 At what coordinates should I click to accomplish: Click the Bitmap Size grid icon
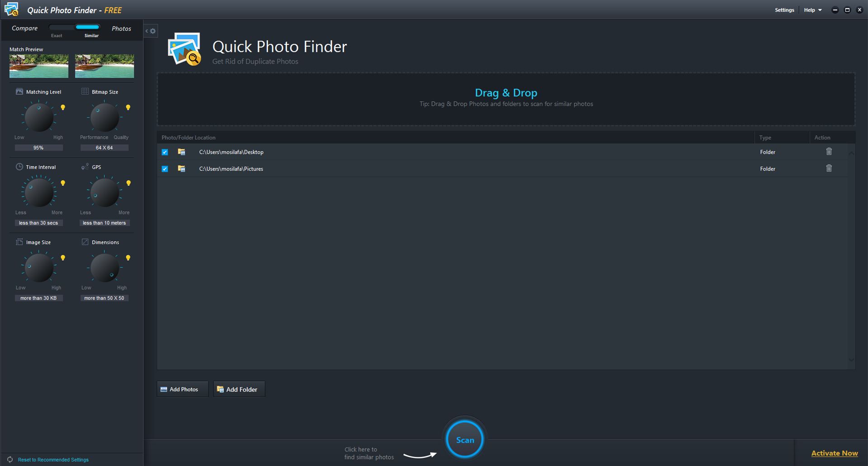(85, 91)
